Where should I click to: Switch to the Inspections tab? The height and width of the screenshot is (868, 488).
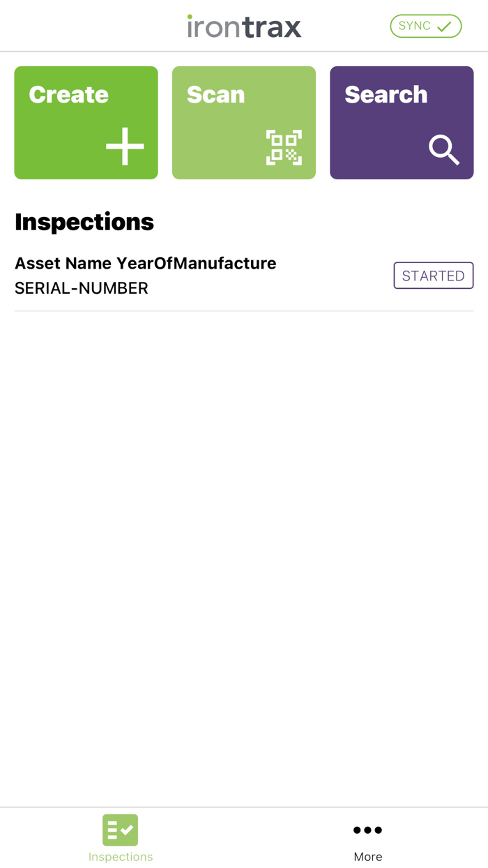point(120,837)
